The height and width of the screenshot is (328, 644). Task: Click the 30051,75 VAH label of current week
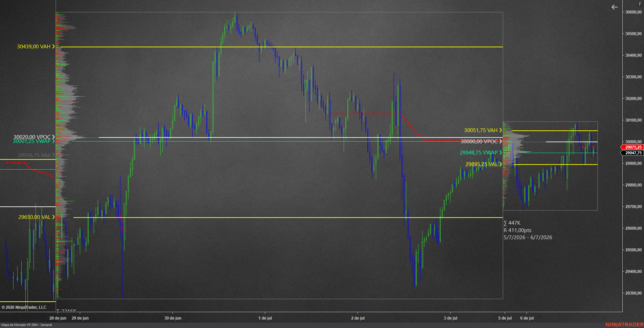481,130
